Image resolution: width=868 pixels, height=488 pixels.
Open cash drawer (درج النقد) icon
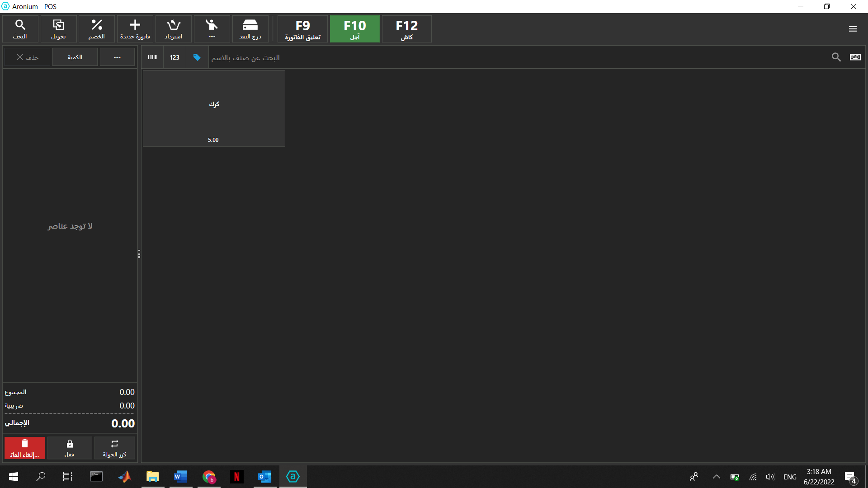click(250, 29)
